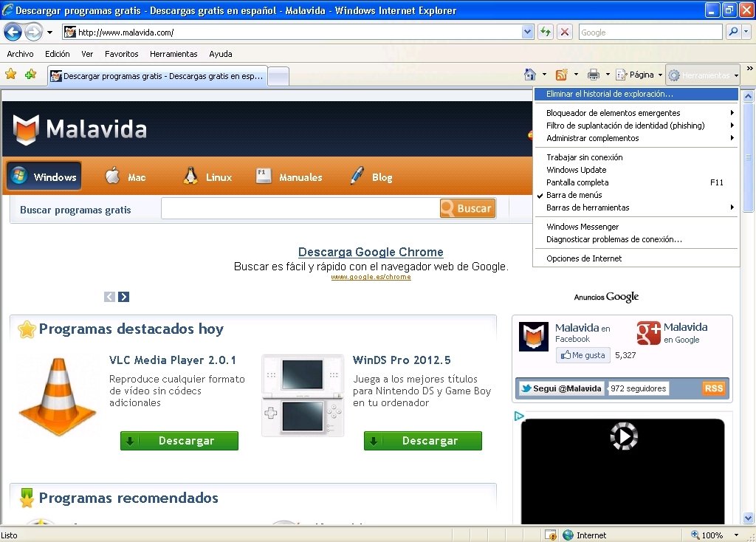756x542 pixels.
Task: Expand Barras de herramientas submenu
Action: coord(636,207)
